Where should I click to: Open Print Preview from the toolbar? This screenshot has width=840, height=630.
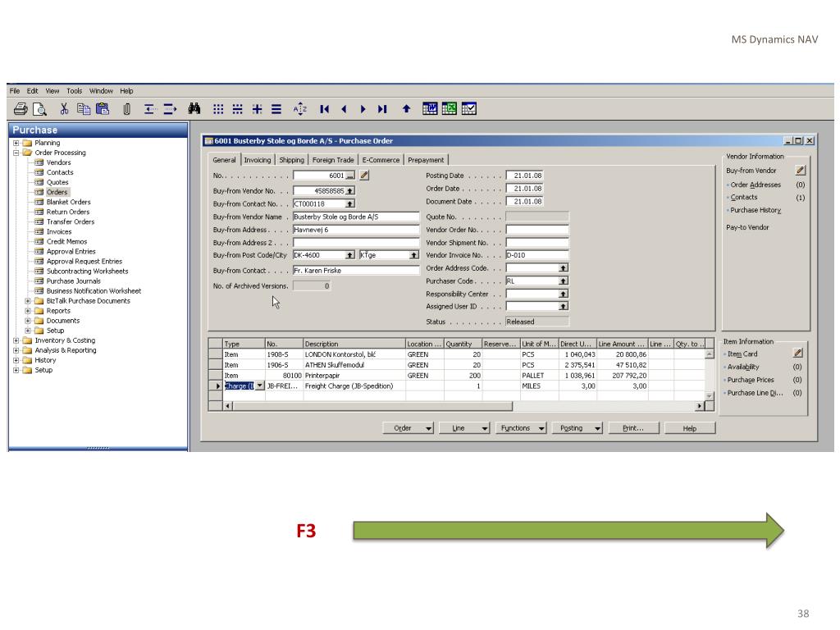39,109
